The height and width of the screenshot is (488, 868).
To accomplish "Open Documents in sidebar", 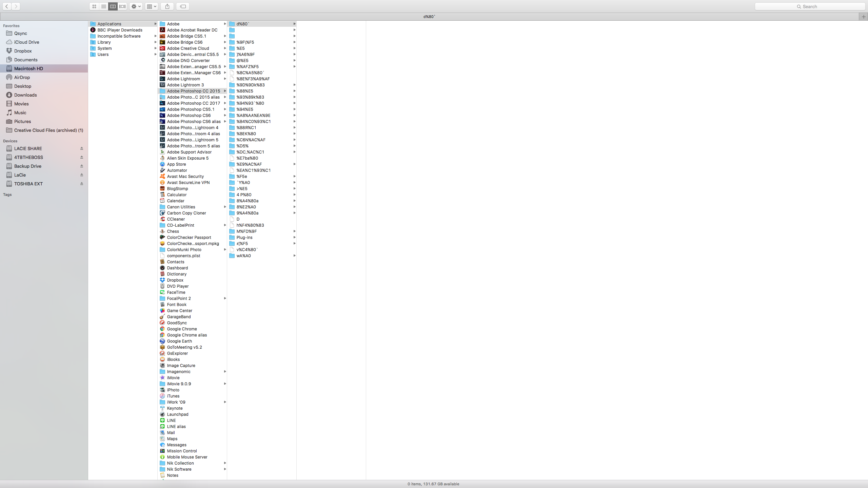I will (x=26, y=60).
